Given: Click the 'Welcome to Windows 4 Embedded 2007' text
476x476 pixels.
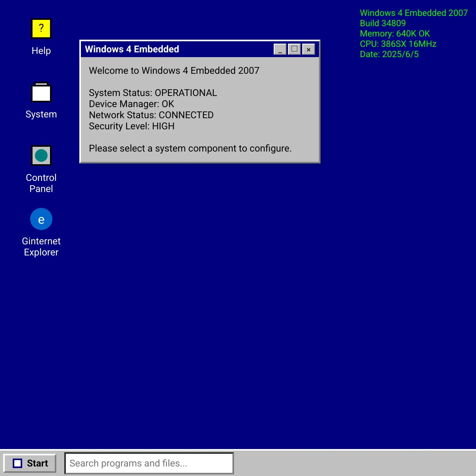Looking at the screenshot, I should click(174, 71).
